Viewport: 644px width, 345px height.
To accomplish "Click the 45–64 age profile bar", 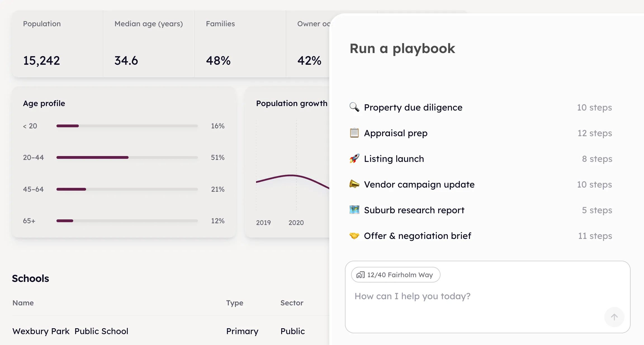I will coord(127,189).
